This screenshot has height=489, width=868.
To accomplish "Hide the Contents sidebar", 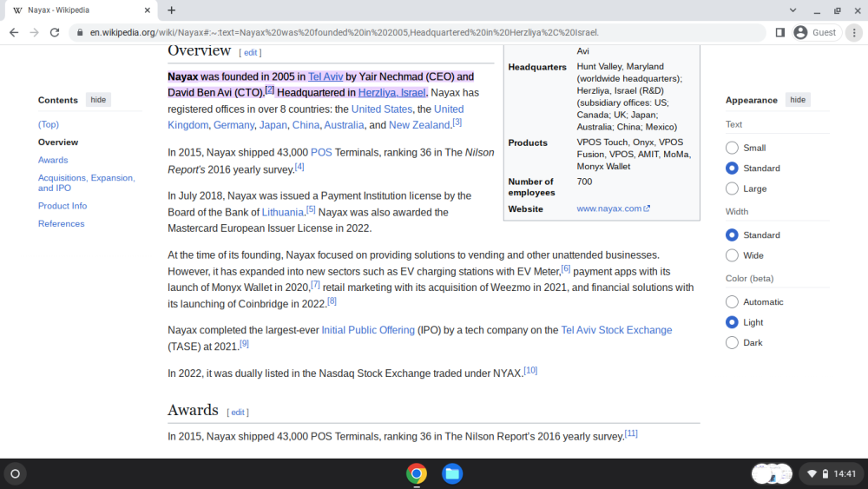I will pos(98,100).
